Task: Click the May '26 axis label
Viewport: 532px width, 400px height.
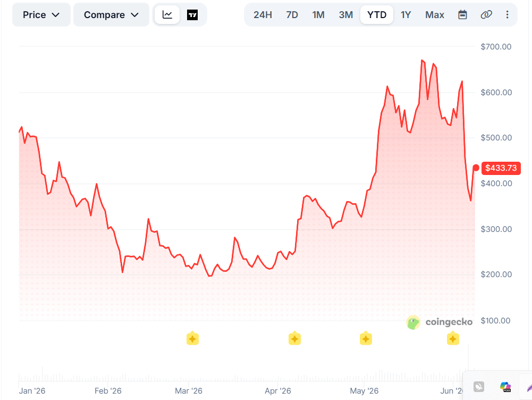Action: (364, 391)
